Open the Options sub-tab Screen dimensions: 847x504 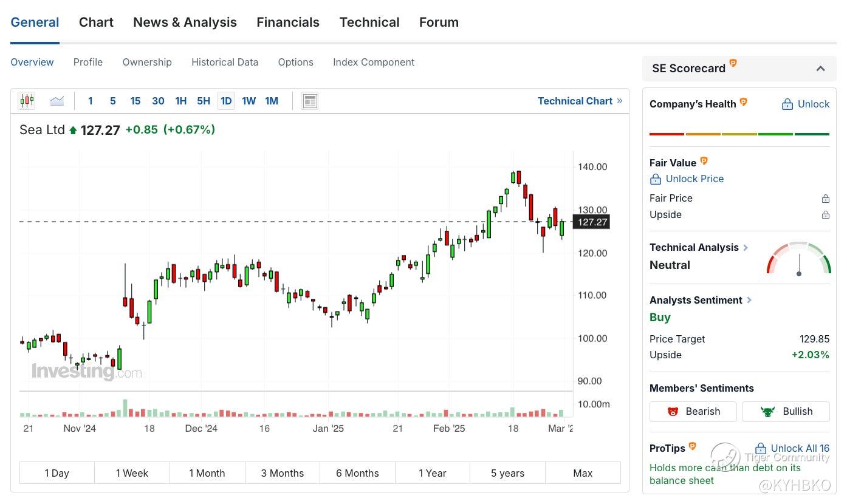296,62
